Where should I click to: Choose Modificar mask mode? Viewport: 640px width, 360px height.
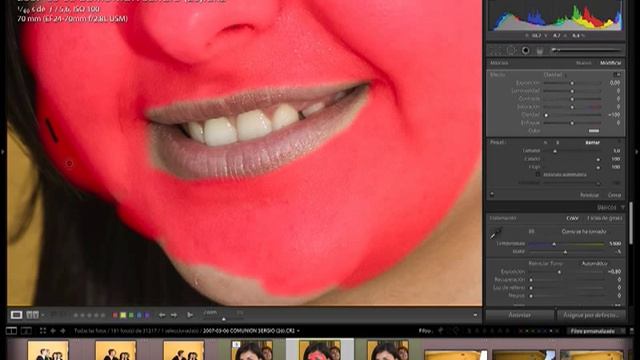[x=611, y=63]
